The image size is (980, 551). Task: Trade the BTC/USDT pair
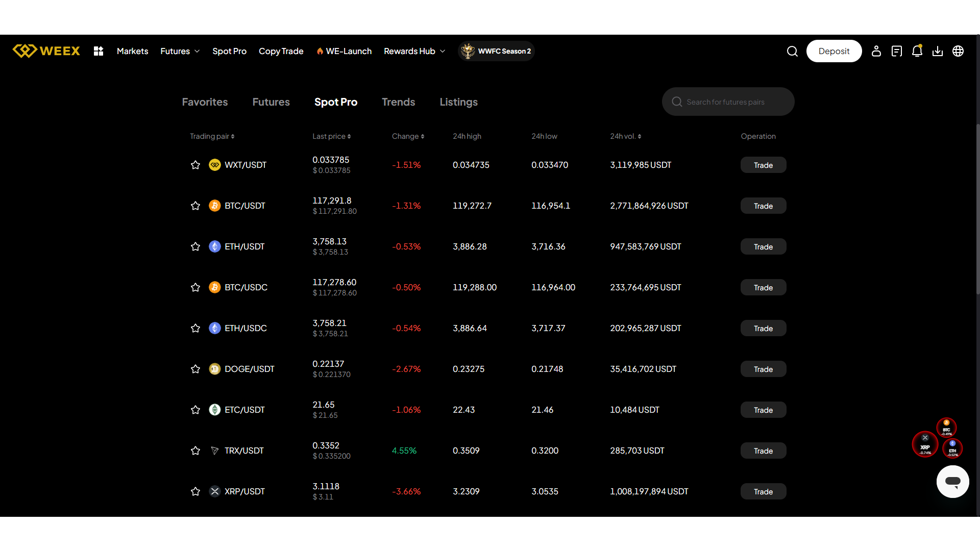point(763,206)
